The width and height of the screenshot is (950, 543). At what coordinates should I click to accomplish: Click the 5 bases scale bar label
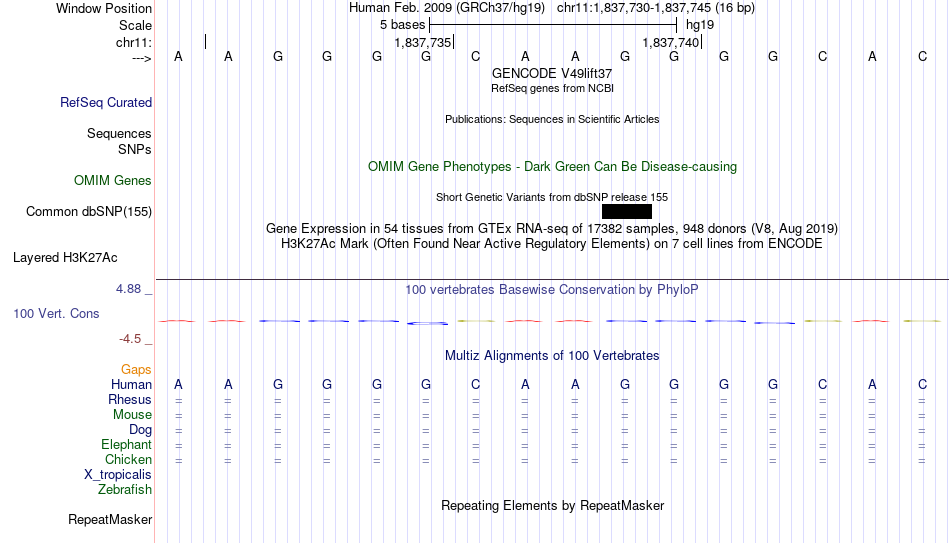coord(402,25)
